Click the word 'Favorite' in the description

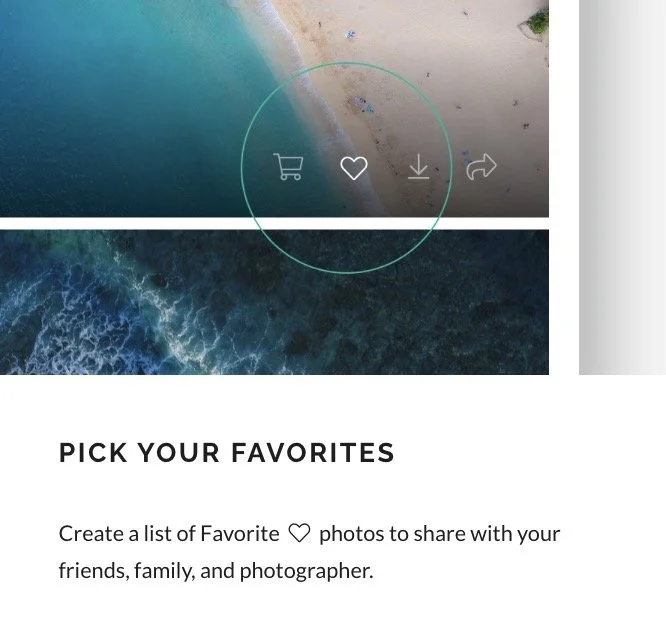coord(240,534)
